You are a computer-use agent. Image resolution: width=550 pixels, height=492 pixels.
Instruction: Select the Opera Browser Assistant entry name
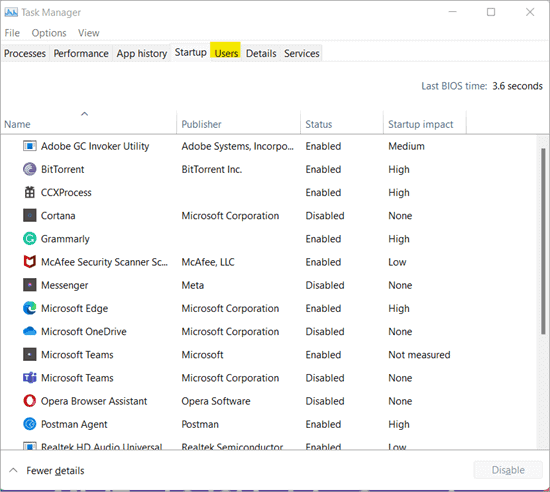[94, 400]
